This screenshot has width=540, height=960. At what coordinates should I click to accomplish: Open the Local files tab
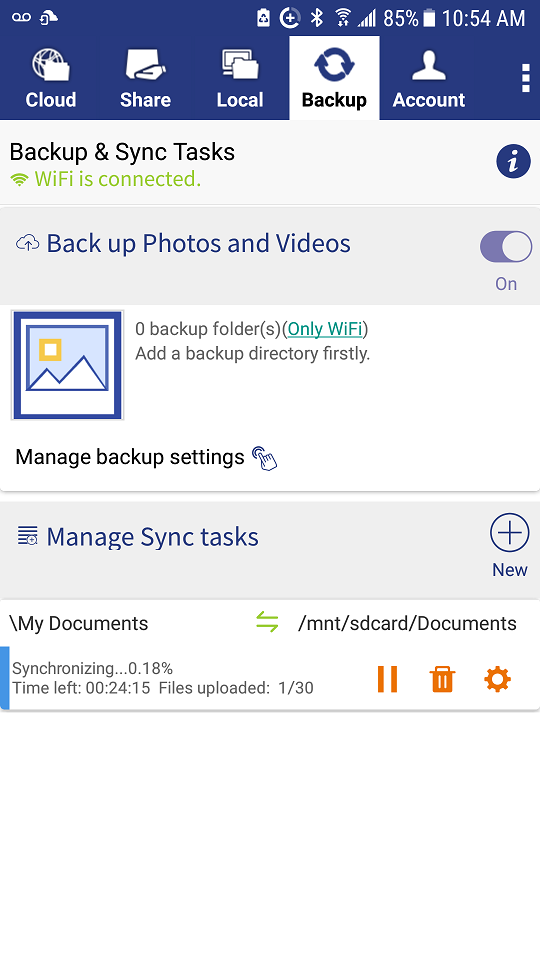pos(240,78)
